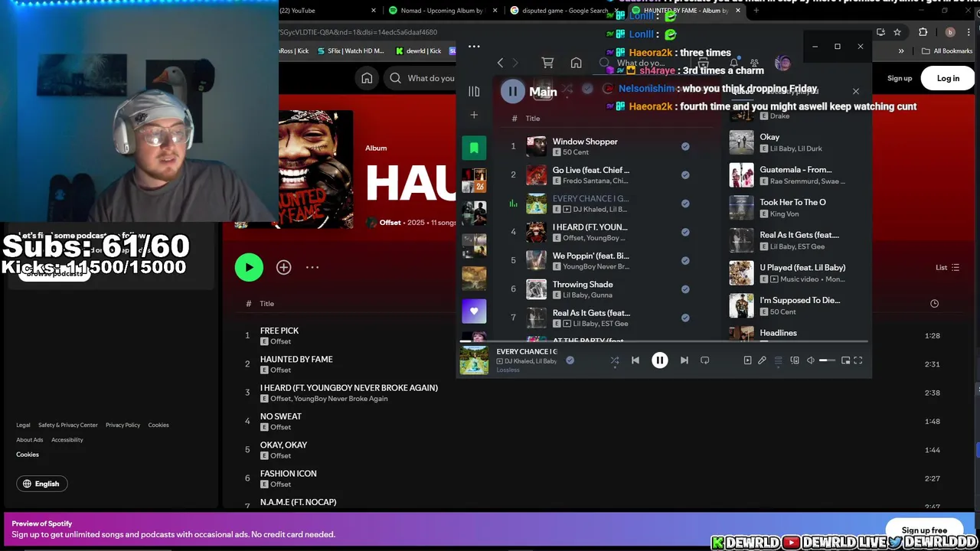Go to Home icon in Spotify desktop app
This screenshot has width=980, height=551.
pyautogui.click(x=576, y=63)
